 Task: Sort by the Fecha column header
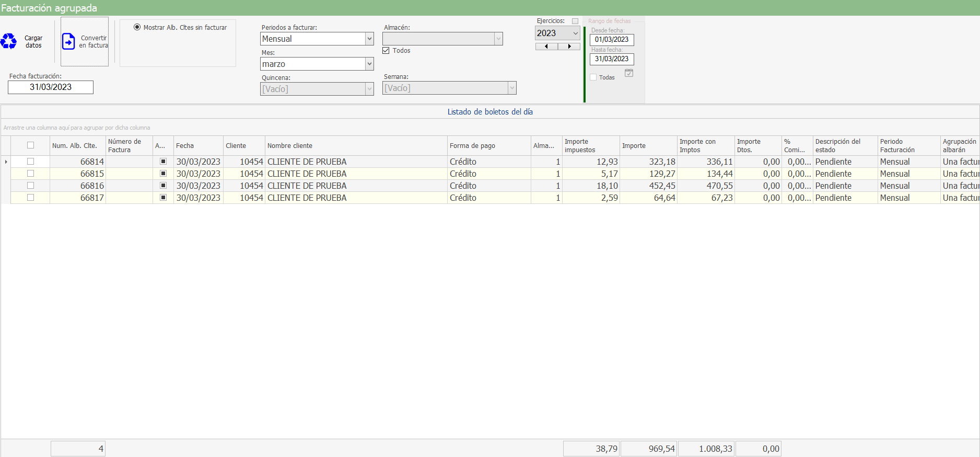tap(197, 146)
